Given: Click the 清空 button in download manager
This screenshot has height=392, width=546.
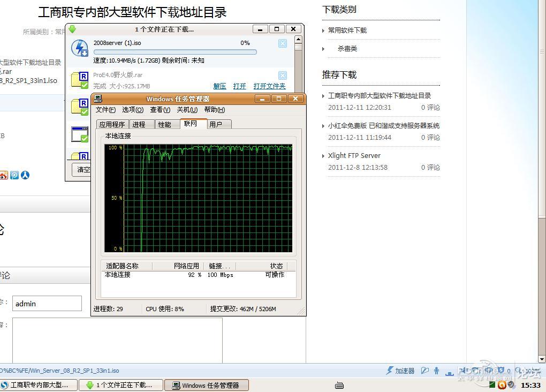Looking at the screenshot, I should point(81,170).
